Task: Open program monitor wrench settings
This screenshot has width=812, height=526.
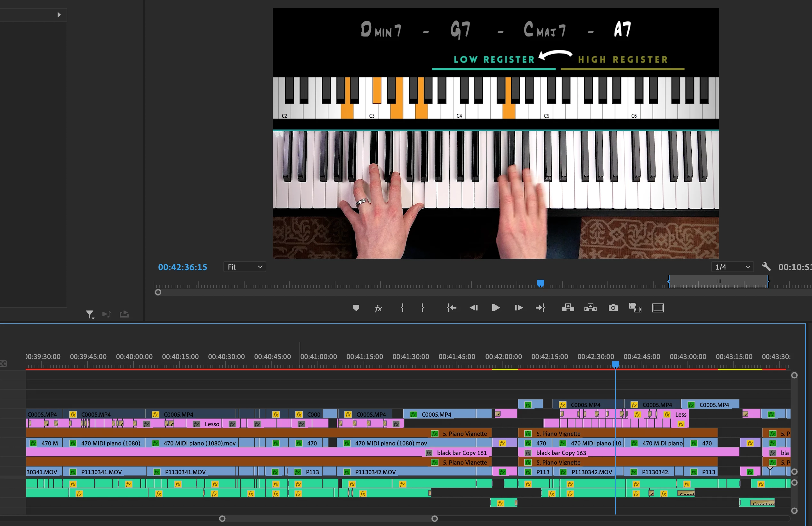Action: click(x=766, y=266)
